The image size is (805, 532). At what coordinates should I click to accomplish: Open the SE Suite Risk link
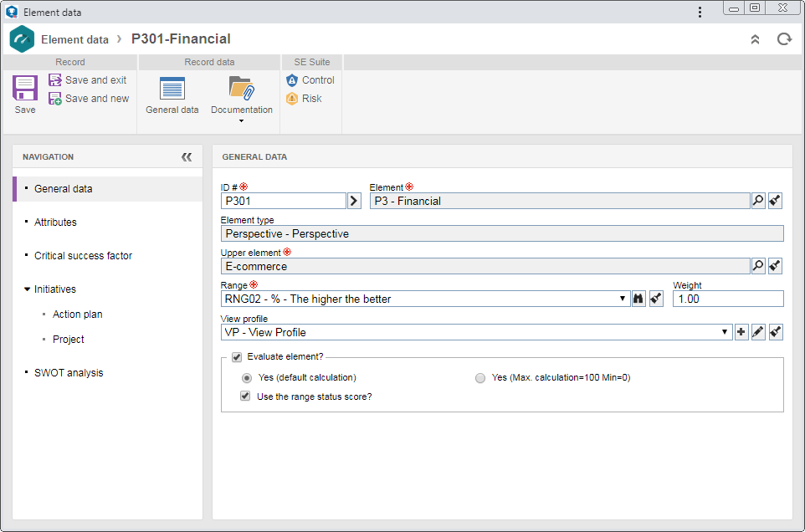[x=305, y=99]
